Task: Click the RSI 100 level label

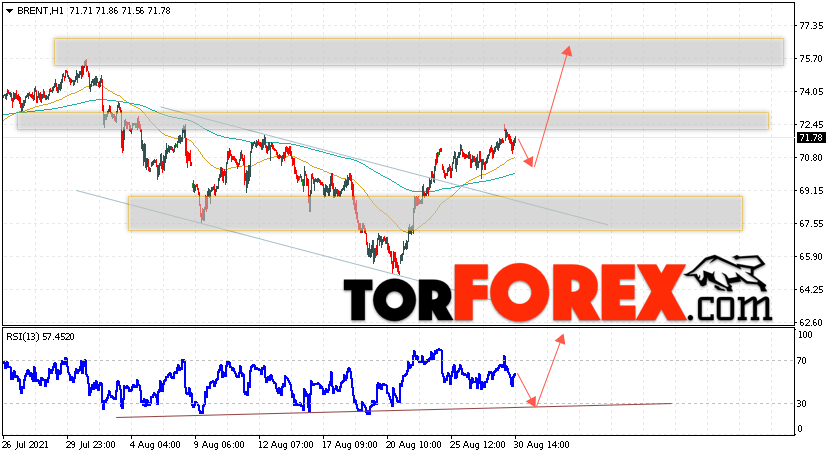Action: click(x=805, y=335)
